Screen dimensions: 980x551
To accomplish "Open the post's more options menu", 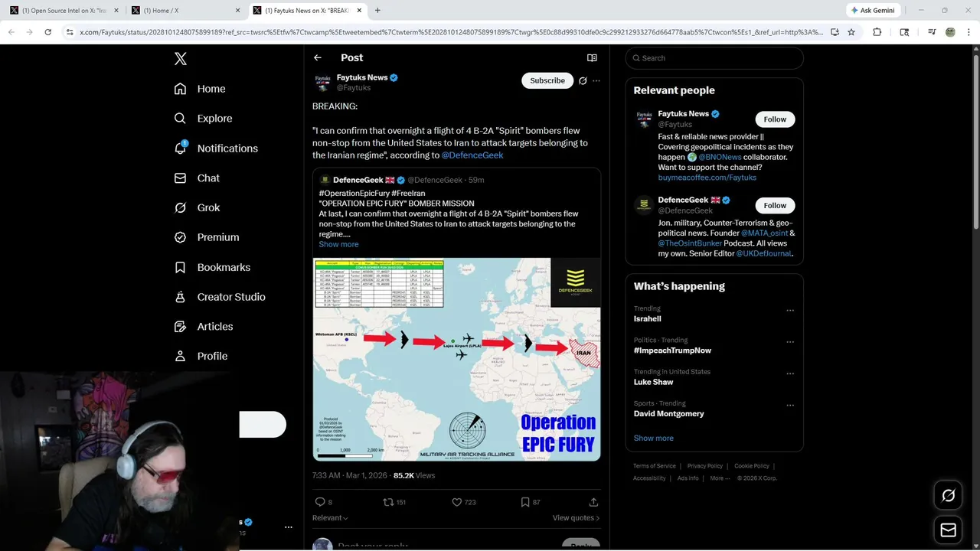I will click(596, 80).
